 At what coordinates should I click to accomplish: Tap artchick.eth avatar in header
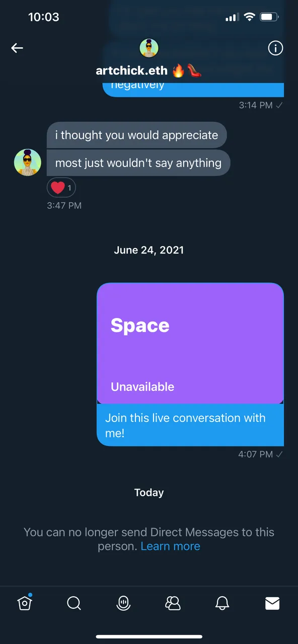click(149, 48)
